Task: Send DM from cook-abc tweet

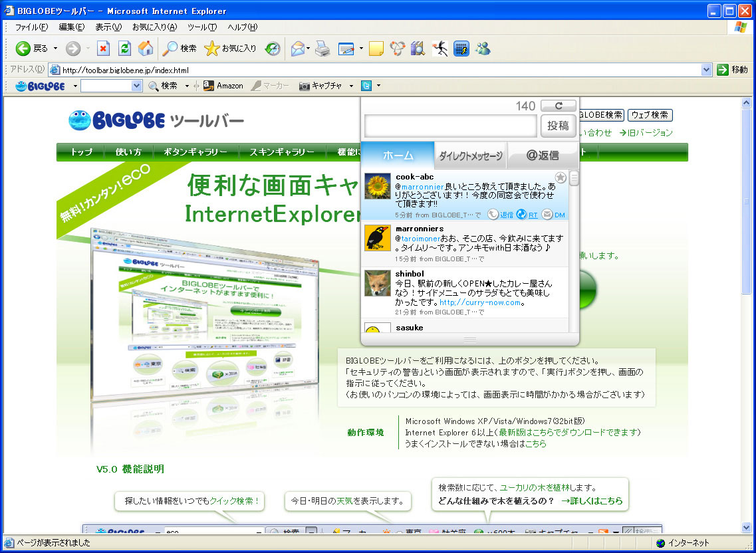Action: click(553, 215)
